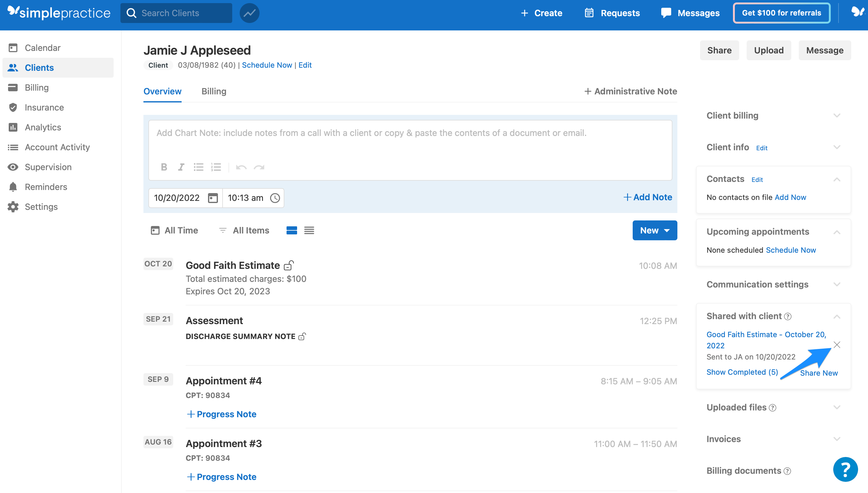Image resolution: width=868 pixels, height=493 pixels.
Task: Click the Upload button
Action: pos(769,51)
